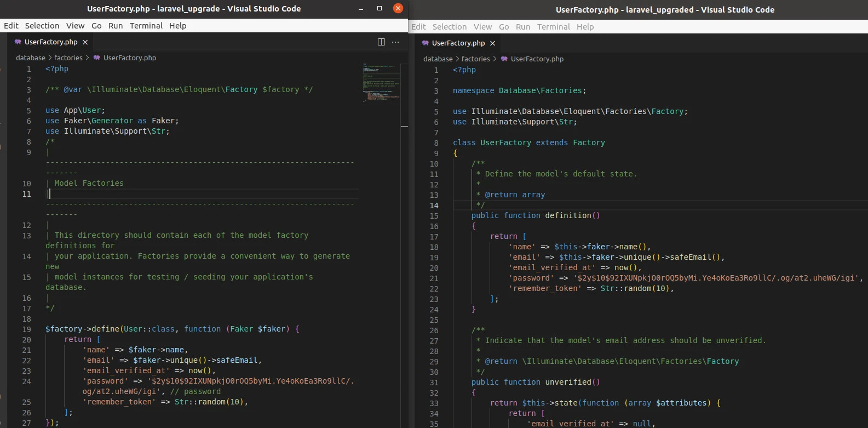The image size is (868, 428).
Task: Open Selection menu in laravel_upgrade window
Action: [42, 26]
